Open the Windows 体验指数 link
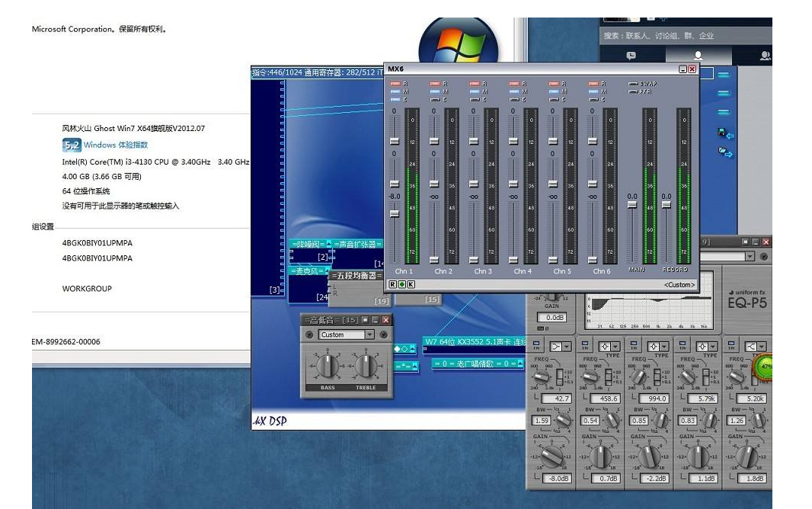This screenshot has width=812, height=509. 116,145
